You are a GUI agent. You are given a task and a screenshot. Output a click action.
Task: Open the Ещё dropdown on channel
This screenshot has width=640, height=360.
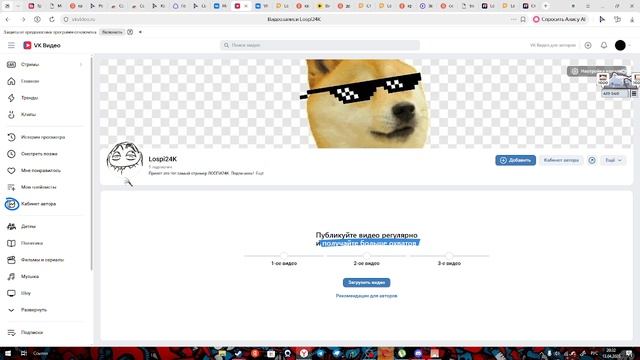(x=613, y=160)
